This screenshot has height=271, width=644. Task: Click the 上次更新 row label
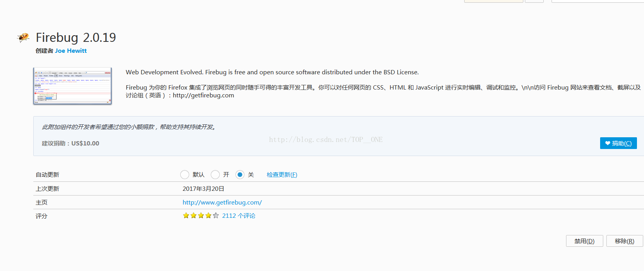pos(47,189)
